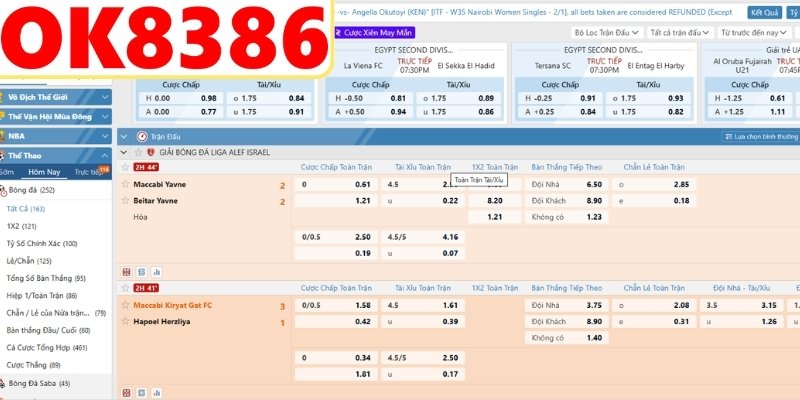Favorite the Maccabi Yavne team star
Image resolution: width=800 pixels, height=400 pixels.
(x=125, y=185)
